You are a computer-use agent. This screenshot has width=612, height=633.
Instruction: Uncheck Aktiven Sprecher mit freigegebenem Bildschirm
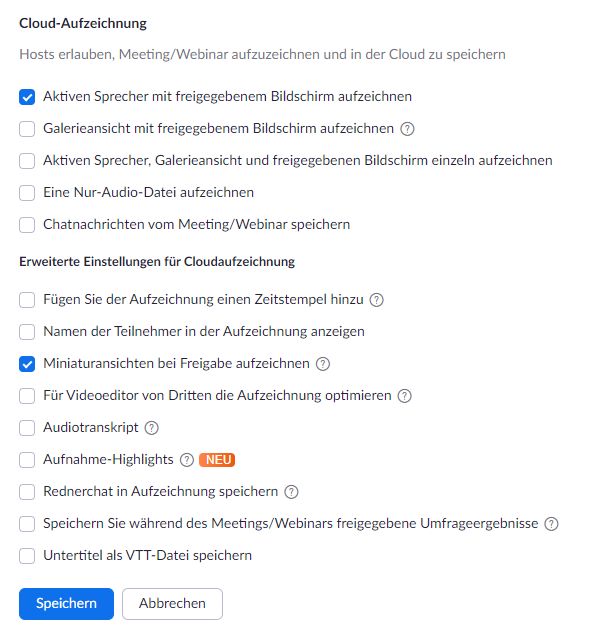pos(27,97)
